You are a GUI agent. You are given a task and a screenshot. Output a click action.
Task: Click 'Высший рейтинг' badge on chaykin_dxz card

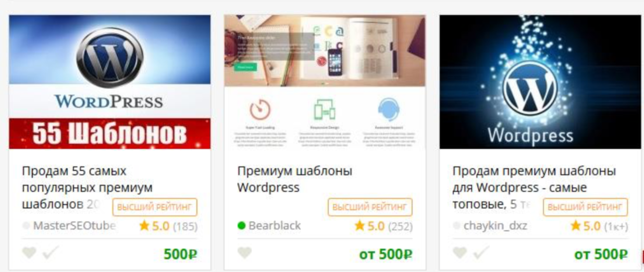[585, 207]
